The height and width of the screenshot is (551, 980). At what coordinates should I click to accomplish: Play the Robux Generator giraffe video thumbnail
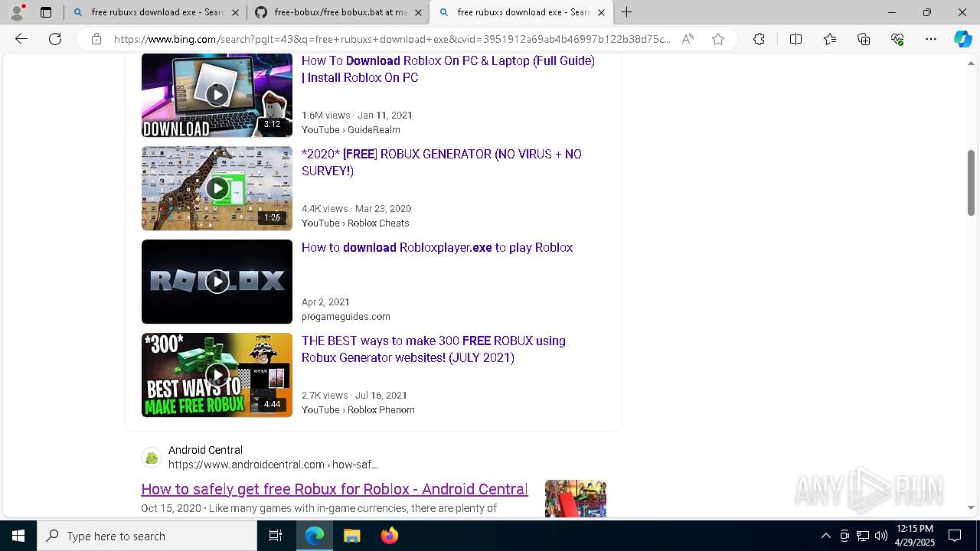tap(217, 188)
